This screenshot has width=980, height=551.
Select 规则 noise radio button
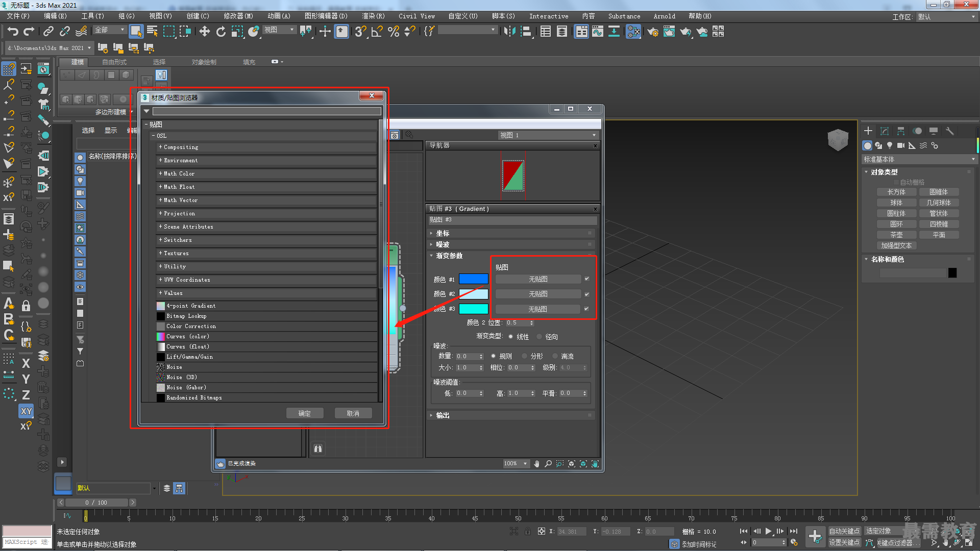pos(493,356)
